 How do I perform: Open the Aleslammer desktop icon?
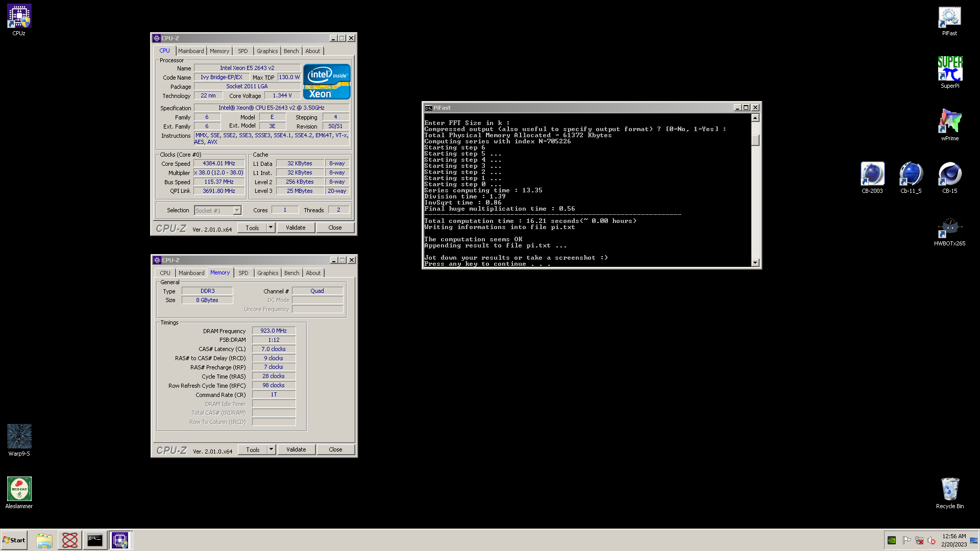[19, 492]
